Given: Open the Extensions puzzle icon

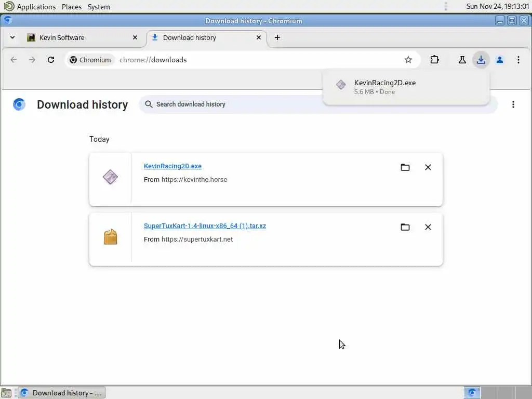Looking at the screenshot, I should point(434,60).
